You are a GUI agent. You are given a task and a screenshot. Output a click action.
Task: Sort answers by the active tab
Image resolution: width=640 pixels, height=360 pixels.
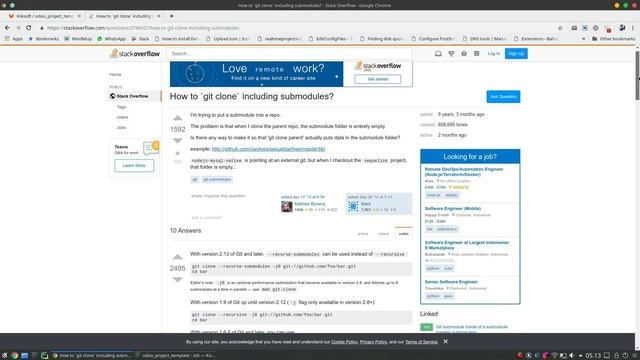pyautogui.click(x=362, y=234)
